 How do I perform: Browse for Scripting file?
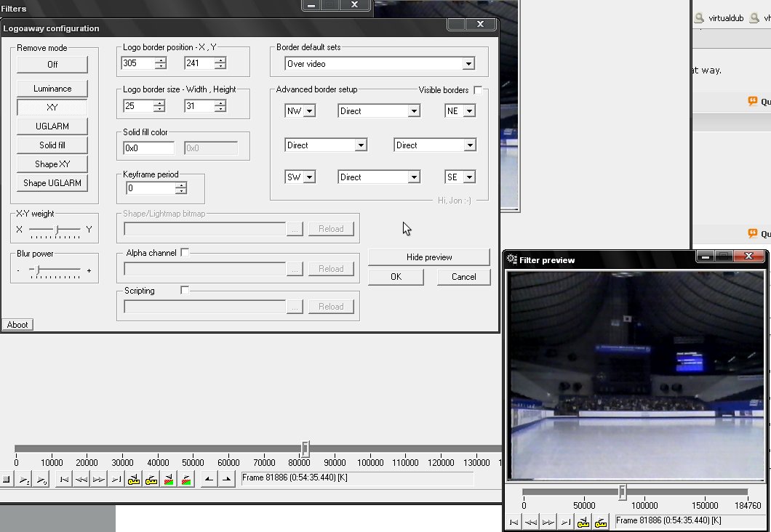coord(295,307)
